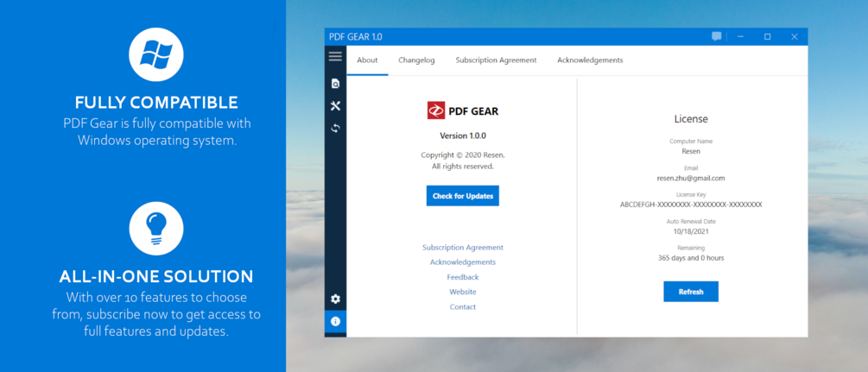Screen dimensions: 868x372
Task: Open the Feedback link
Action: coord(463,277)
